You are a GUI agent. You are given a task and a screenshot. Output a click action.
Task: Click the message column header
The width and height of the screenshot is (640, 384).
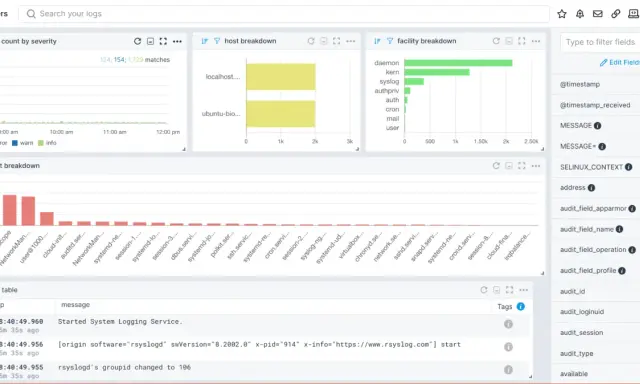[x=75, y=305]
